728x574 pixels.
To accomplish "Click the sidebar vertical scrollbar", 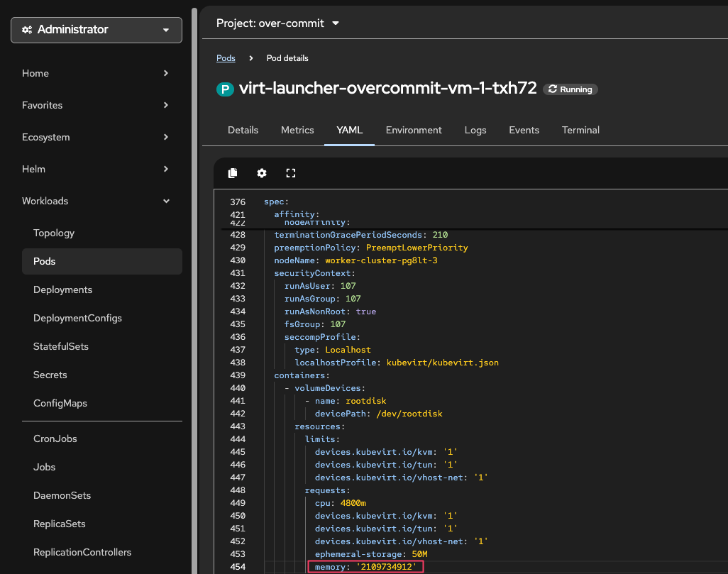I will [194, 284].
